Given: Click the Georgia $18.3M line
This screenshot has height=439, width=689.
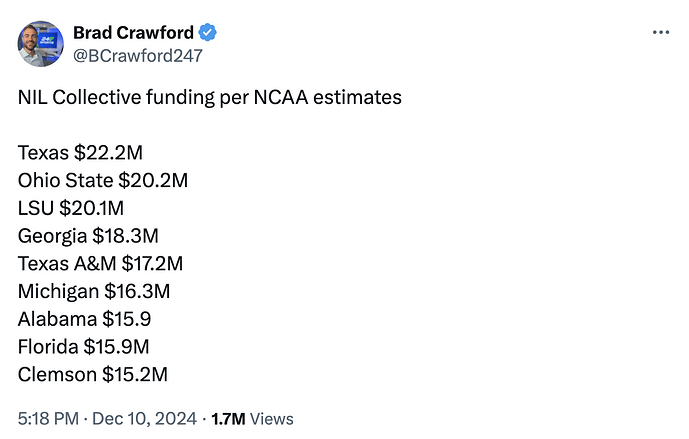Looking at the screenshot, I should pyautogui.click(x=88, y=236).
